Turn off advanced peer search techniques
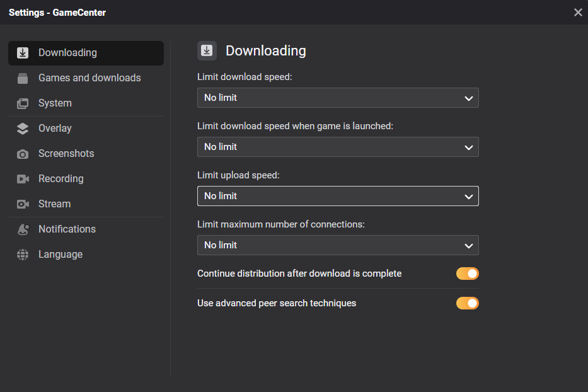The height and width of the screenshot is (392, 588). tap(467, 303)
